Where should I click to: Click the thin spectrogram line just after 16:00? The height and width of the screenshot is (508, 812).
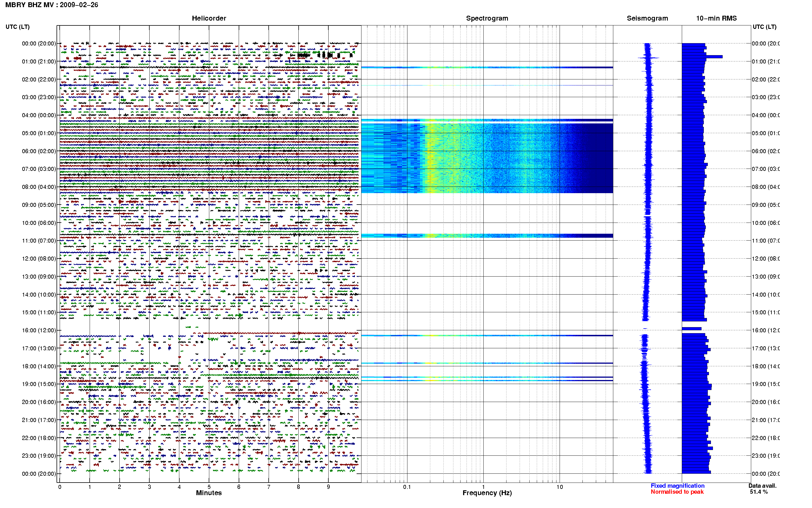tap(487, 336)
